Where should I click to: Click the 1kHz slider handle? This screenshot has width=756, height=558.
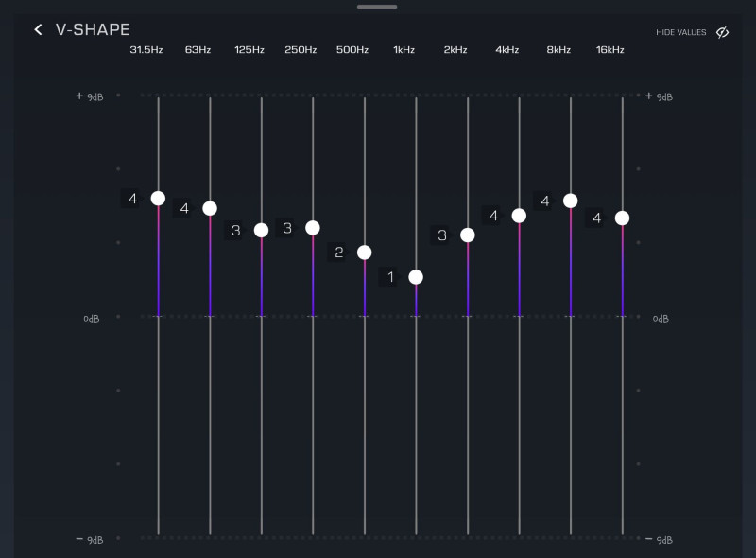click(416, 277)
